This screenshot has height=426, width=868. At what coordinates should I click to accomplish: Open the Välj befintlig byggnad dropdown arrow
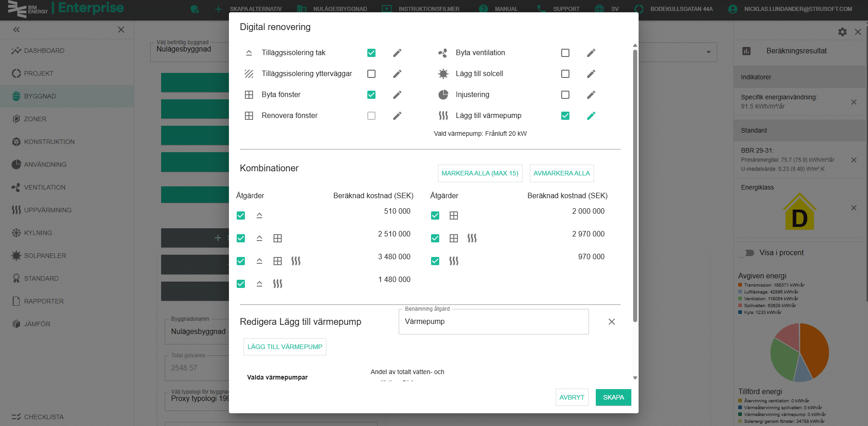click(x=708, y=52)
